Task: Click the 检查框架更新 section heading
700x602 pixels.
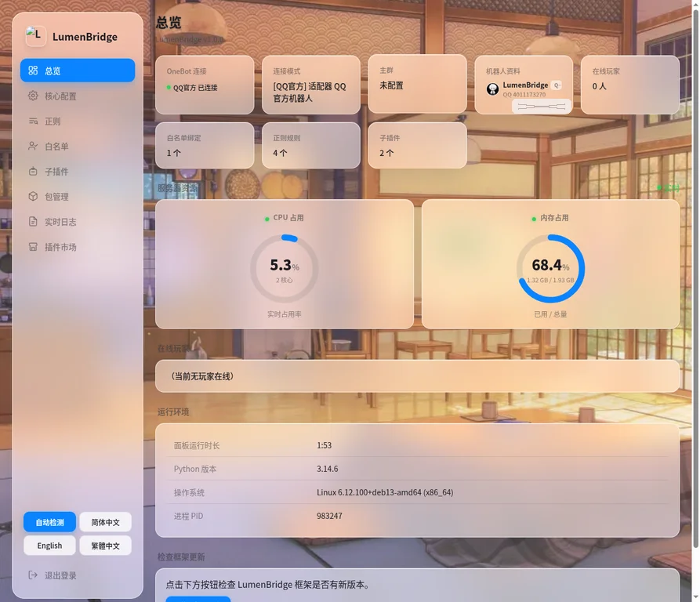Action: [x=181, y=557]
